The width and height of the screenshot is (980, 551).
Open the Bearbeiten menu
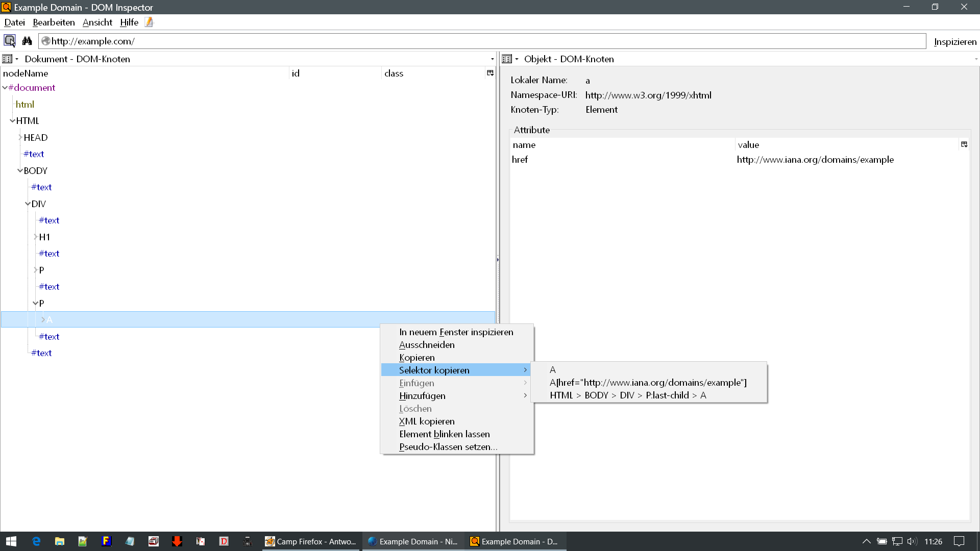coord(54,22)
